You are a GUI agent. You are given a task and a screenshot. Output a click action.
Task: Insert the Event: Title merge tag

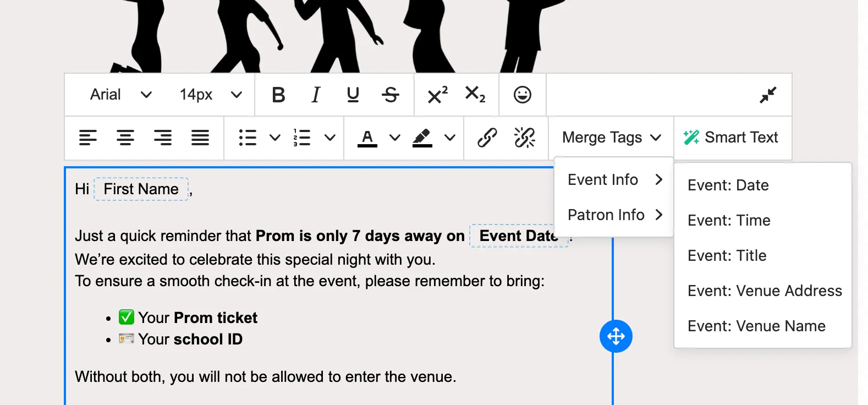[x=763, y=255]
